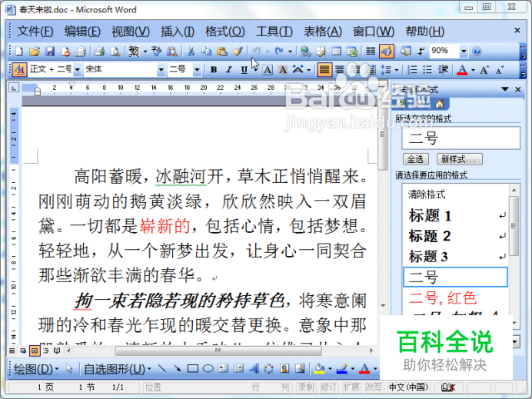Grow the font size
The width and height of the screenshot is (532, 399).
(484, 70)
